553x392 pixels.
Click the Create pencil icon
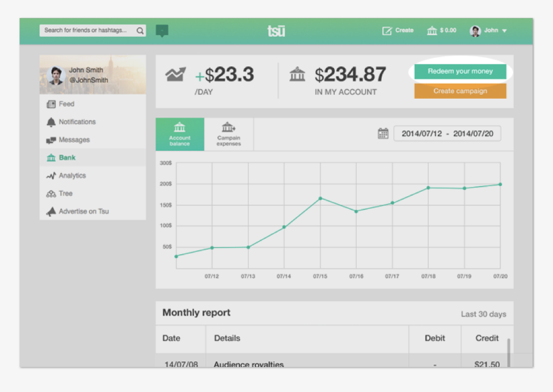387,31
